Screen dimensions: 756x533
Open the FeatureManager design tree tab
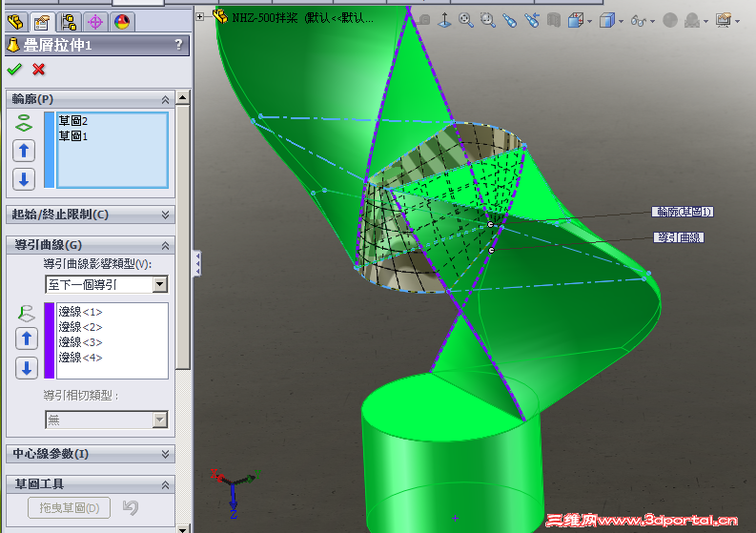coord(15,22)
